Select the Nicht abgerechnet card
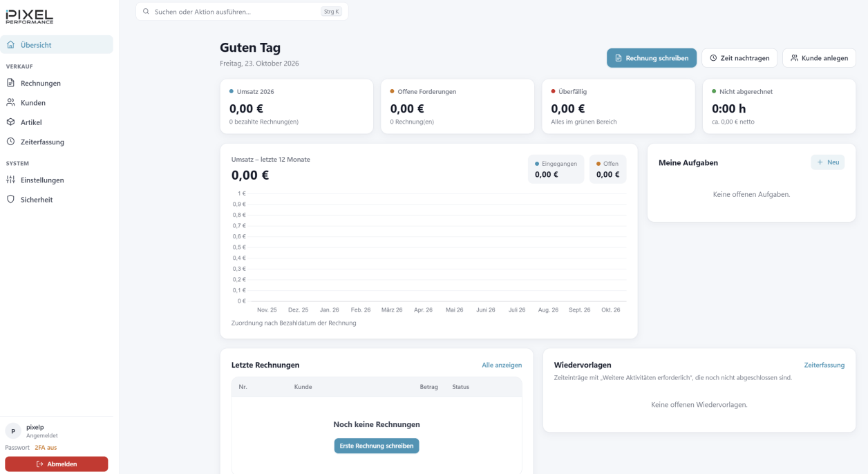The image size is (868, 474). (780, 106)
